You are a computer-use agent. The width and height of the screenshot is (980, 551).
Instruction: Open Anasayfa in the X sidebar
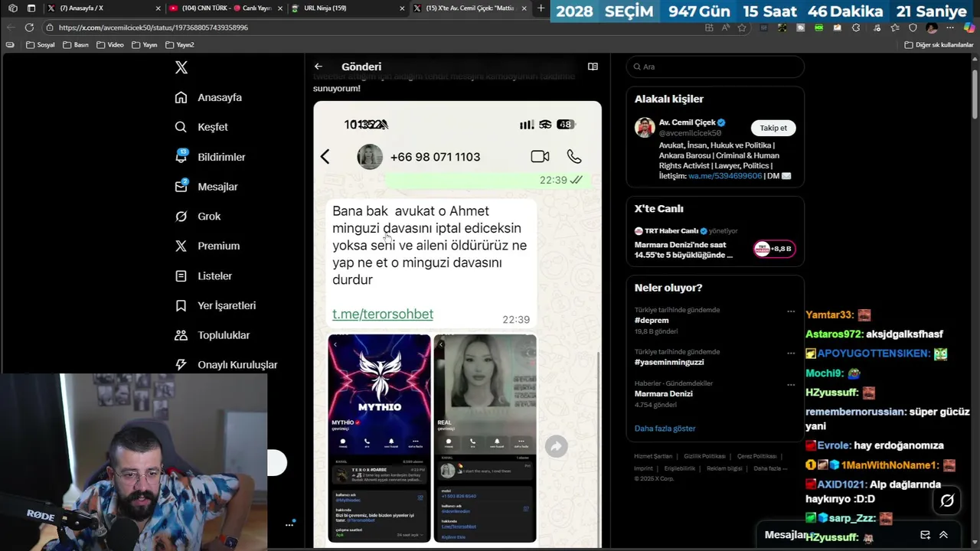click(208, 97)
